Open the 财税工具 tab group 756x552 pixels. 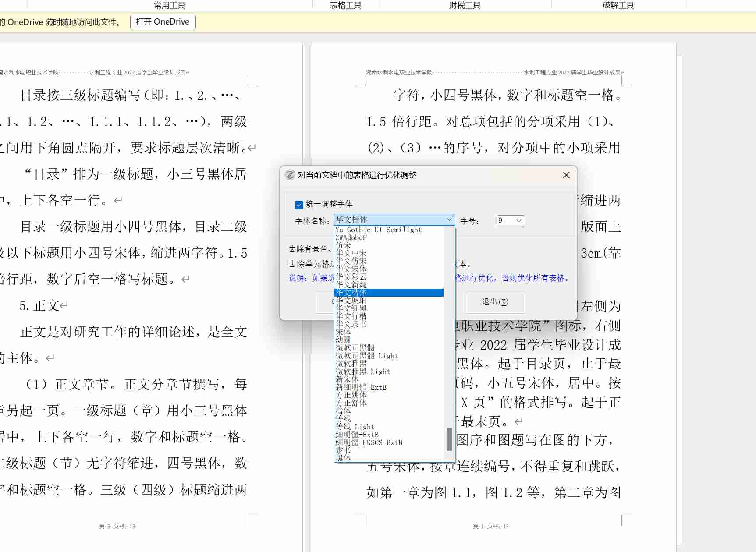pyautogui.click(x=465, y=5)
